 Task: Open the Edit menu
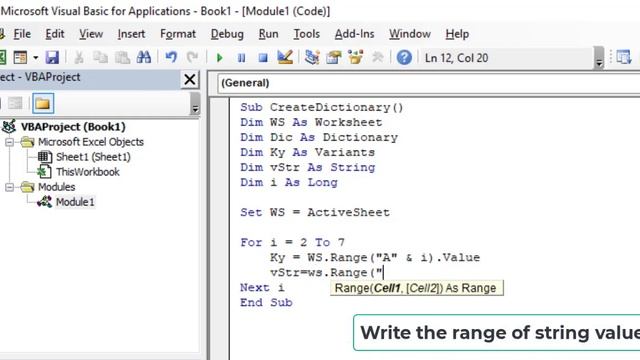(x=55, y=34)
